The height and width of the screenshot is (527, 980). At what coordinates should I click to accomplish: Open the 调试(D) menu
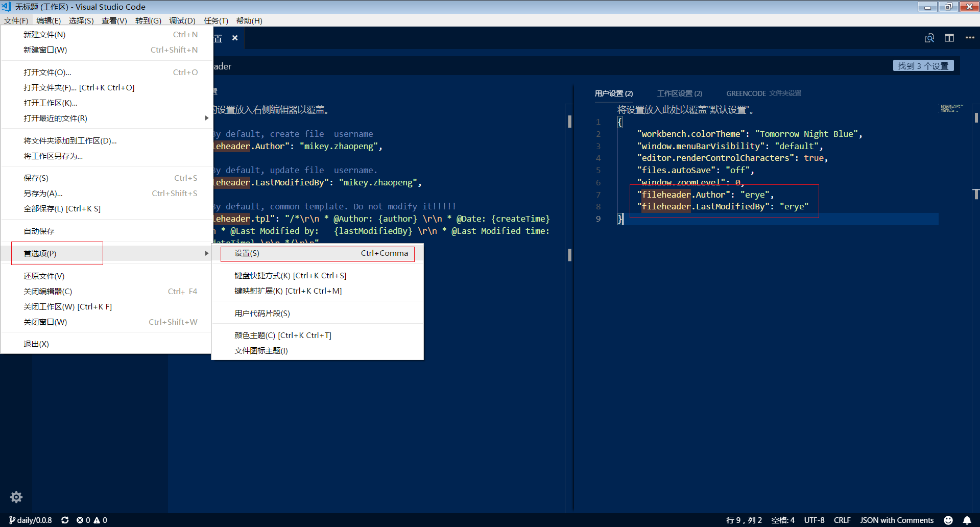tap(182, 20)
